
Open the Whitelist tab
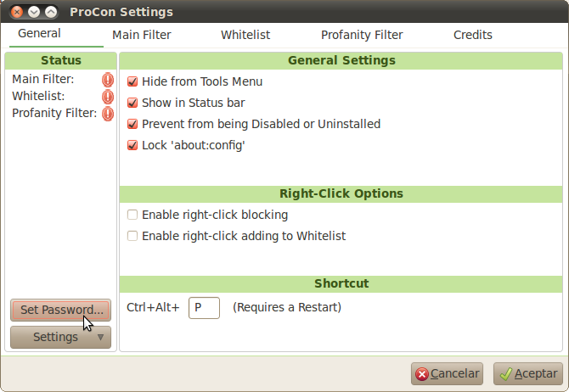pos(245,35)
